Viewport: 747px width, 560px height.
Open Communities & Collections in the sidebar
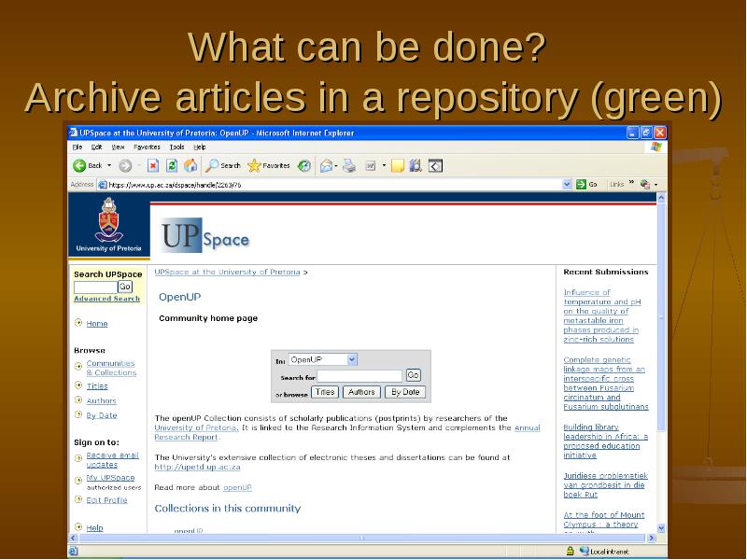point(111,368)
